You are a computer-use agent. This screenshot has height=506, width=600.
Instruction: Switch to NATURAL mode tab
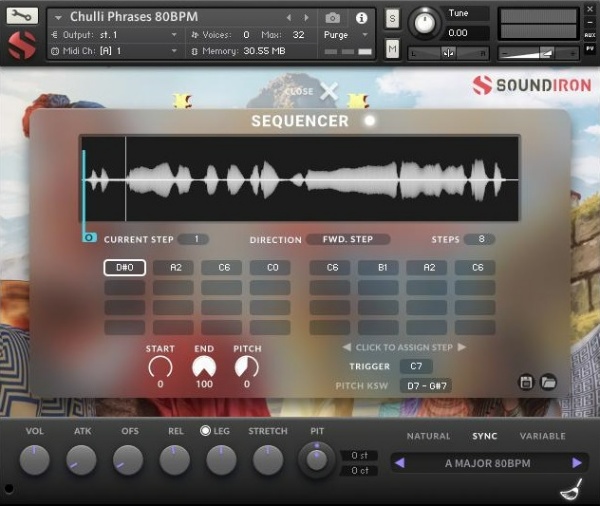[x=428, y=436]
